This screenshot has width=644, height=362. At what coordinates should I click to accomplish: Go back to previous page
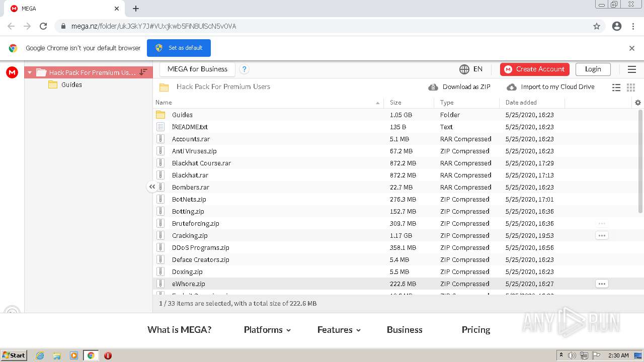(11, 26)
